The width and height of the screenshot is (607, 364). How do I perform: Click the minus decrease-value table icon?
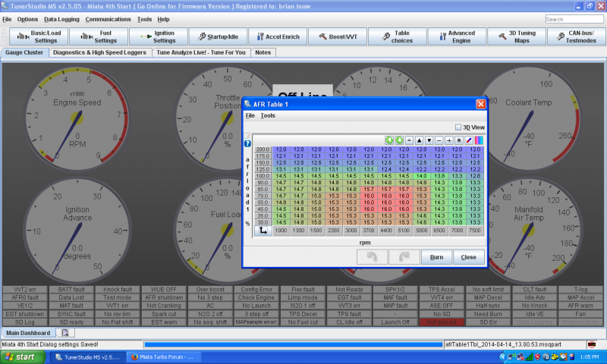[x=439, y=140]
